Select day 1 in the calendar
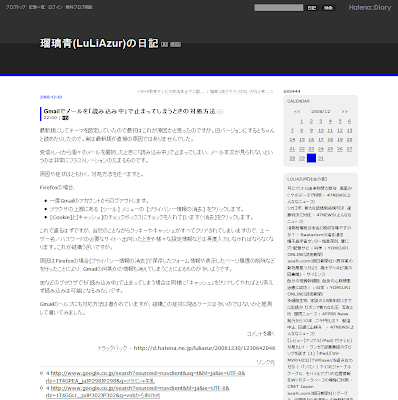Screen dimensions: 398x400 click(301, 121)
